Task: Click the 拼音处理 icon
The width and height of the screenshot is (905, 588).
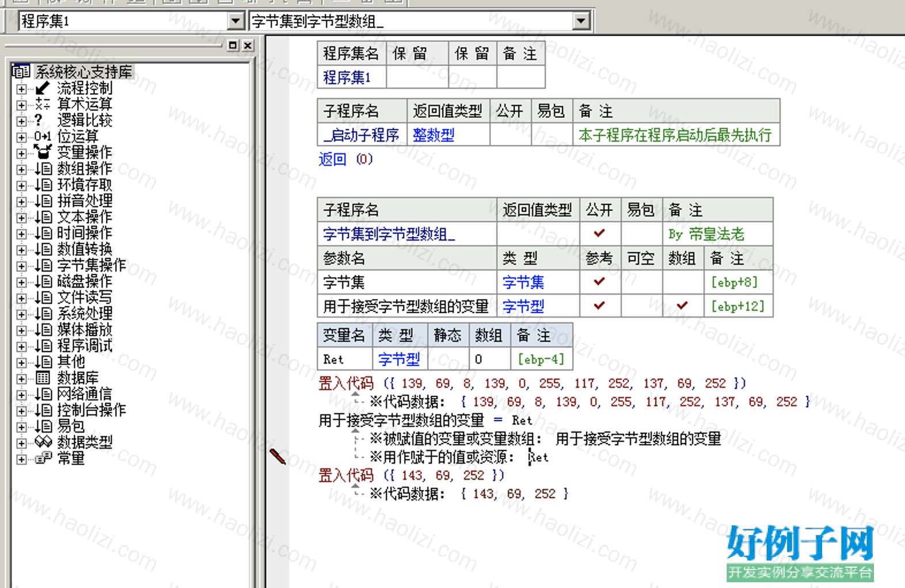Action: click(x=43, y=201)
